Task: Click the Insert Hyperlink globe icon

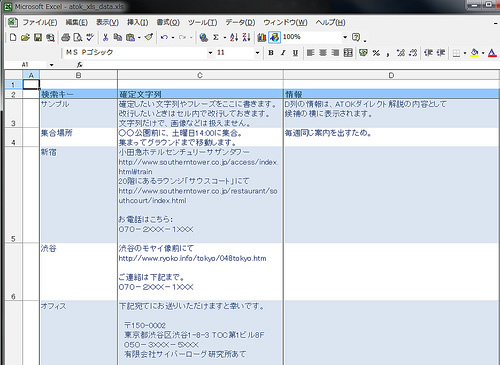Action: (203, 37)
